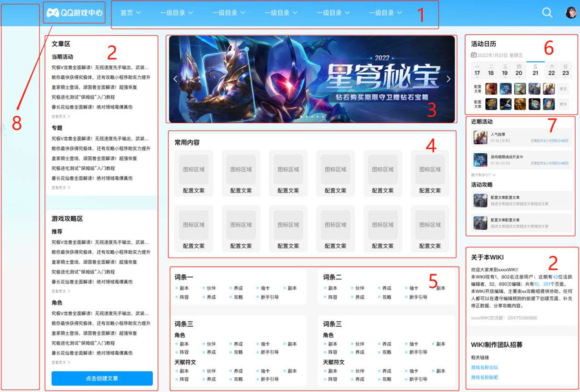Click 更多 beside the blue spell card icon

pos(563,104)
